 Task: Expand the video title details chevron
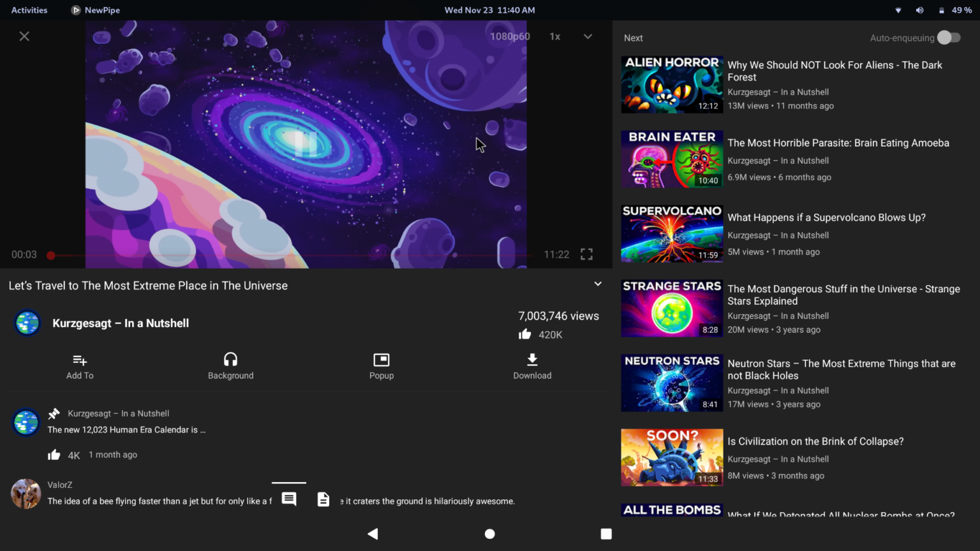[598, 283]
